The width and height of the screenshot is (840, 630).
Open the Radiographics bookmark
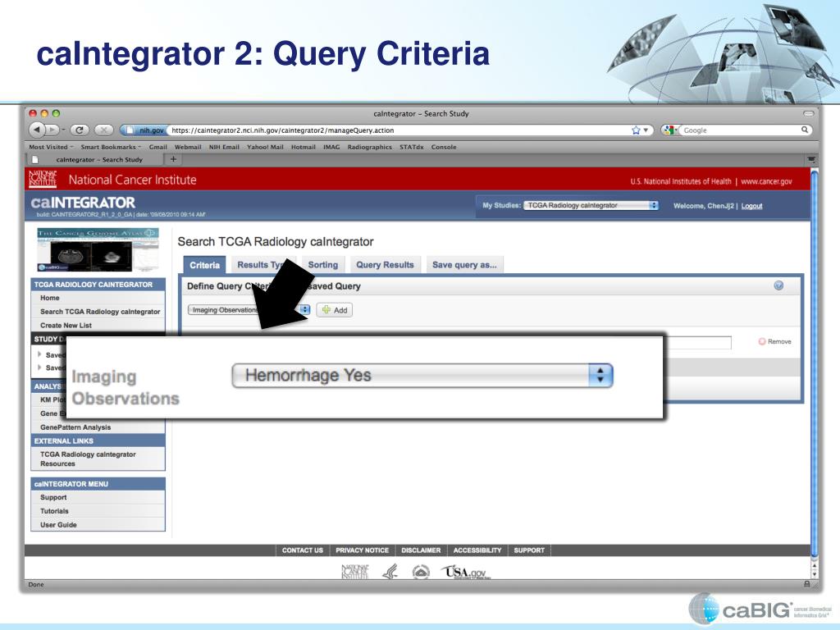pyautogui.click(x=370, y=147)
